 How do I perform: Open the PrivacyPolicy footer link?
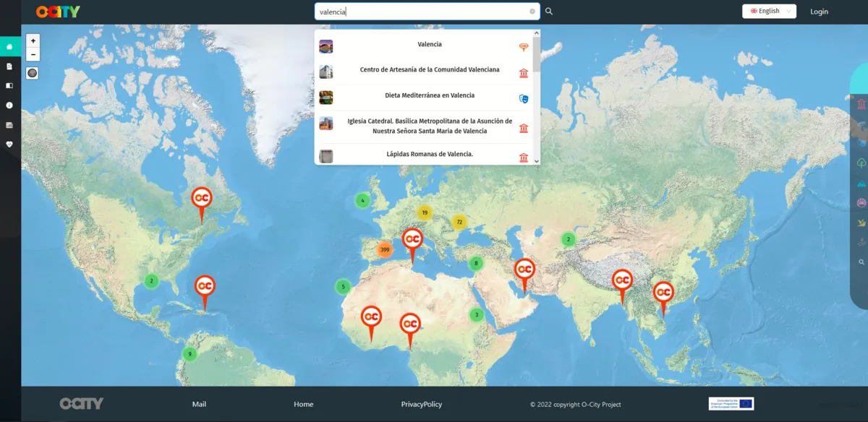(422, 404)
